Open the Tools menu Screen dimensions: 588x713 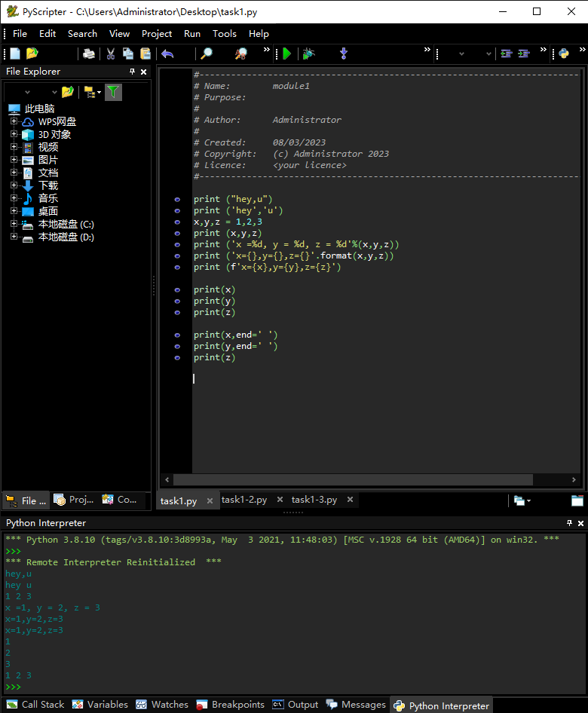tap(224, 34)
